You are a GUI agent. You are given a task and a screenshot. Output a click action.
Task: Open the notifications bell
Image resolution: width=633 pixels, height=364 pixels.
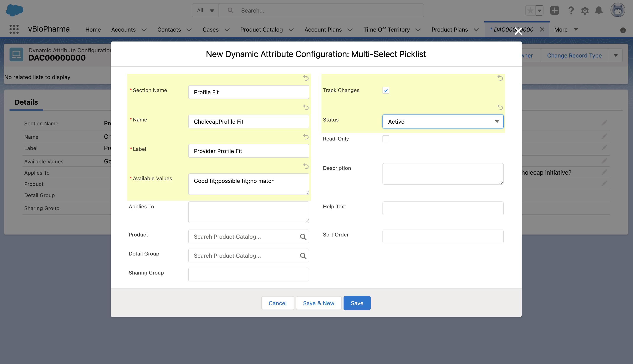point(599,11)
